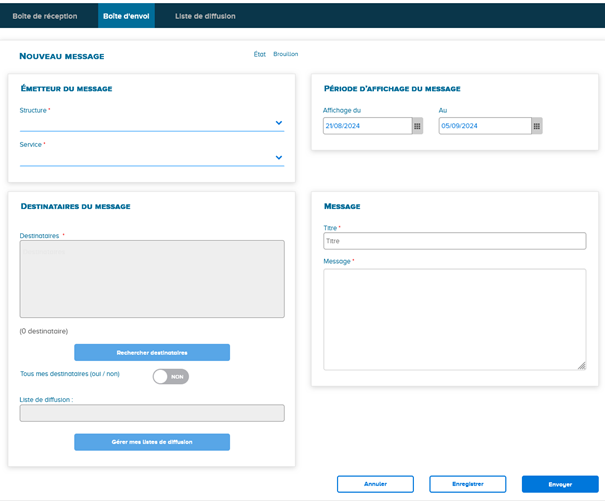This screenshot has height=501, width=605.
Task: Open calendar picker for Au end date
Action: point(537,126)
